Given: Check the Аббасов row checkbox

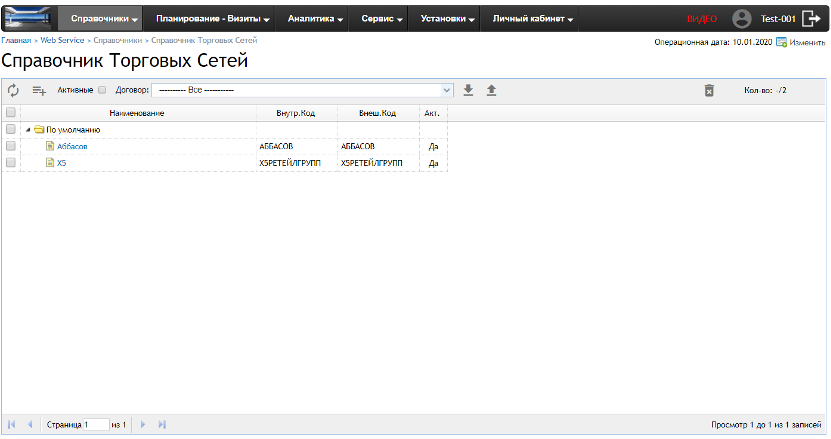Looking at the screenshot, I should (11, 146).
